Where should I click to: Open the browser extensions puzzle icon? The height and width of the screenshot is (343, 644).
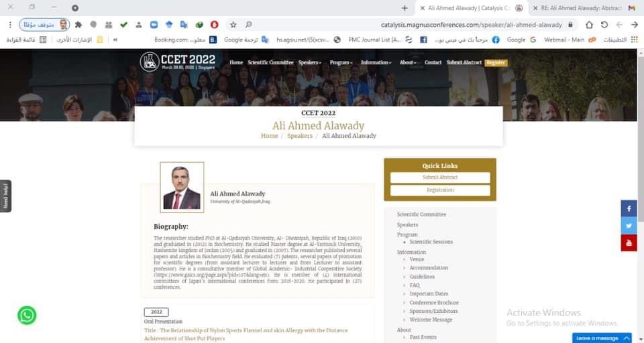78,25
